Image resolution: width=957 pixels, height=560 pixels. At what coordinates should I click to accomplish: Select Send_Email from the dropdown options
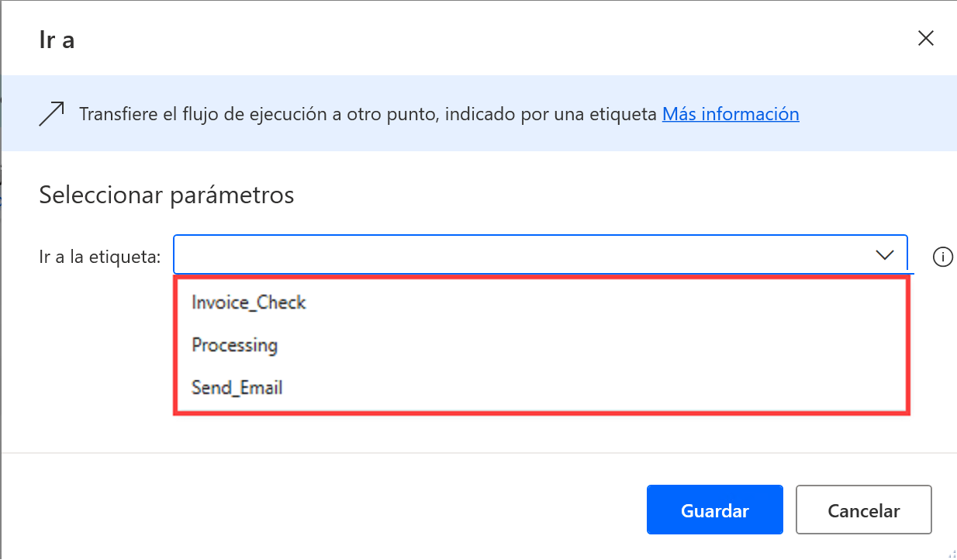(237, 388)
